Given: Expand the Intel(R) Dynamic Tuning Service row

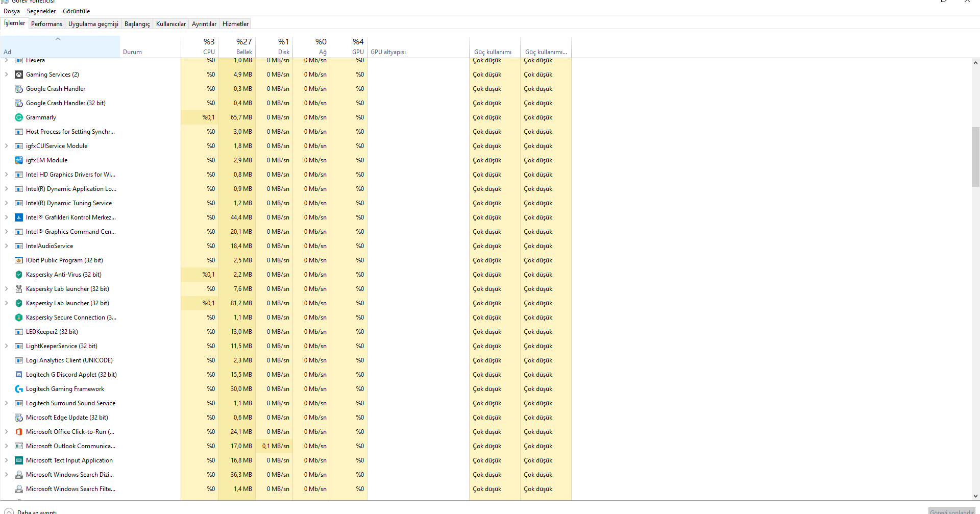Looking at the screenshot, I should click(6, 203).
